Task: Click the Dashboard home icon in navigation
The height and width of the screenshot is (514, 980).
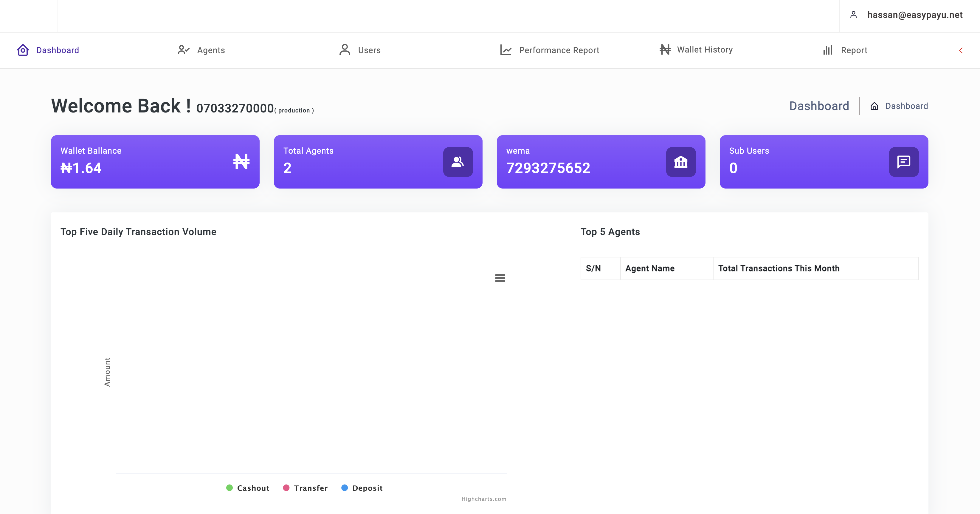Action: pyautogui.click(x=23, y=50)
